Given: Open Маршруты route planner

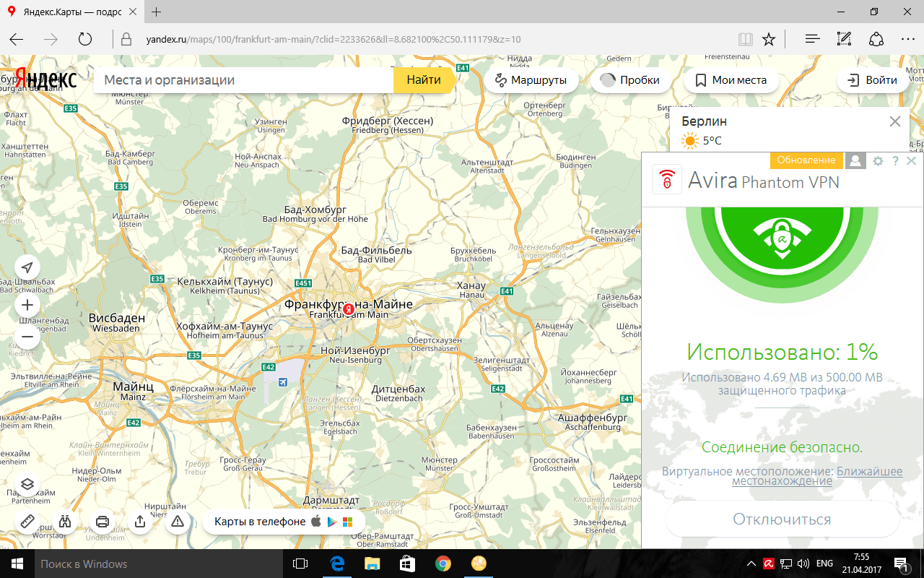Looking at the screenshot, I should click(531, 80).
